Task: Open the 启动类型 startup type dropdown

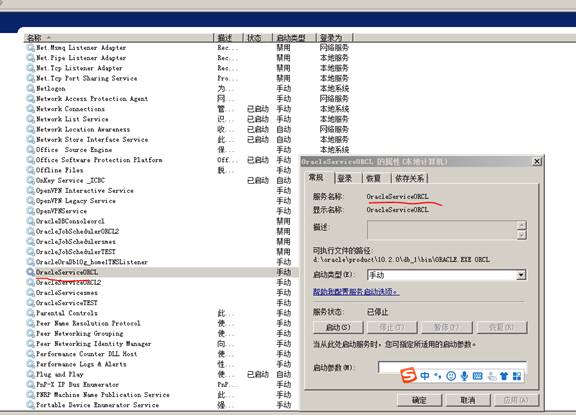Action: tap(521, 275)
